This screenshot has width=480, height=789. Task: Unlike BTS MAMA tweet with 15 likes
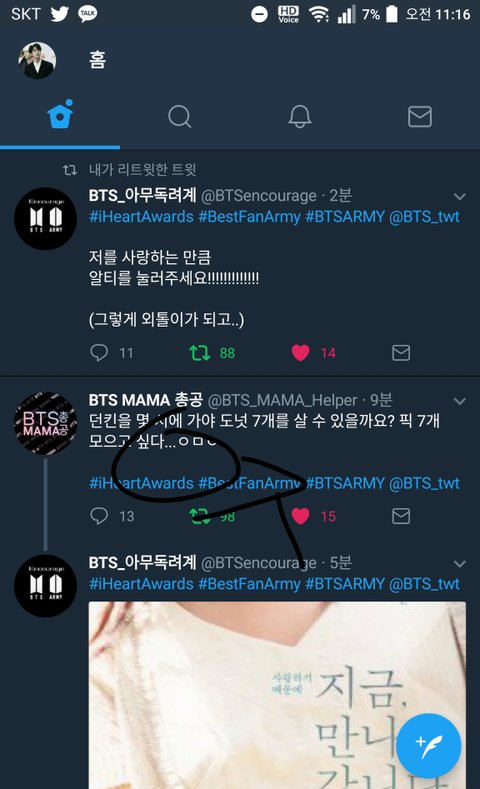tap(300, 516)
